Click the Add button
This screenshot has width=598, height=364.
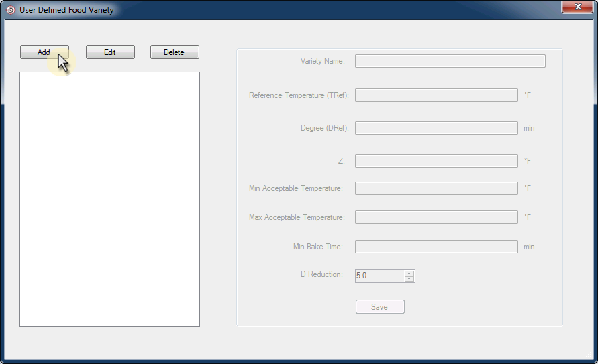point(44,52)
